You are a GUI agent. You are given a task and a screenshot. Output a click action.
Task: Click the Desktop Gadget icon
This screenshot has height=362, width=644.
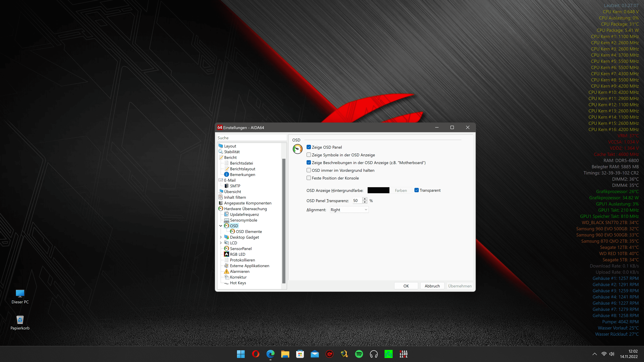[227, 237]
